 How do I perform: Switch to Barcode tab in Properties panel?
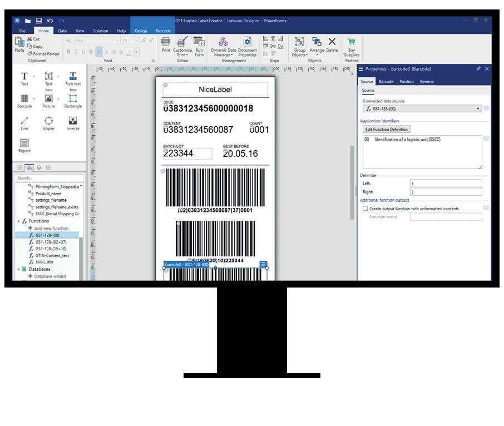pos(386,82)
